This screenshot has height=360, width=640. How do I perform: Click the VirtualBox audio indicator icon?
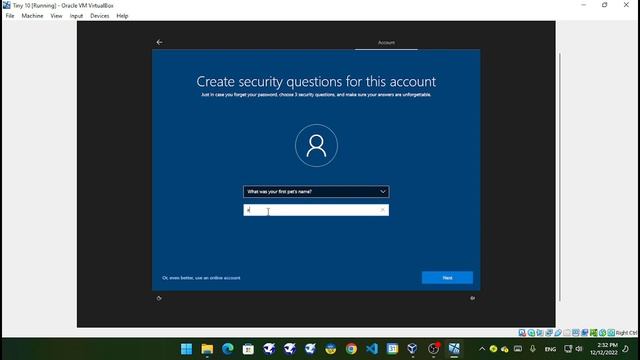(540, 333)
